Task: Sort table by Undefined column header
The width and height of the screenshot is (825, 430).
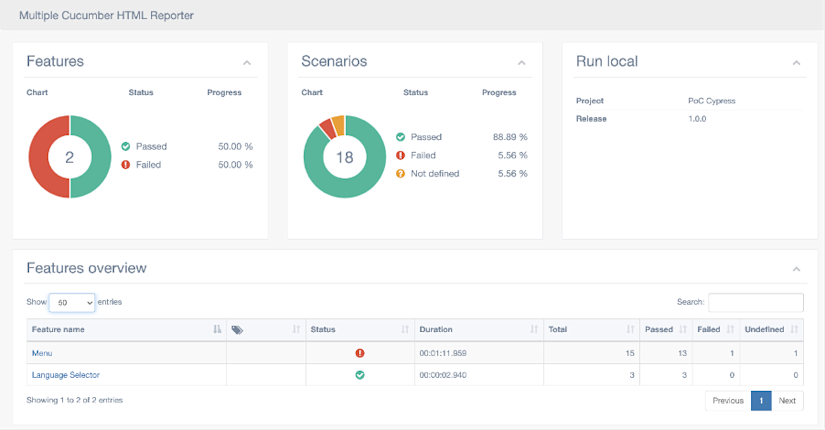Action: [772, 329]
